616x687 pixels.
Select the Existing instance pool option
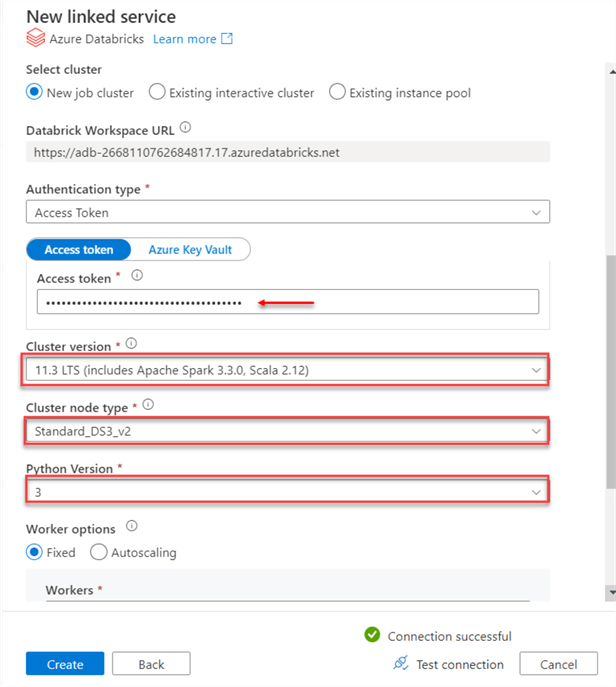[337, 93]
